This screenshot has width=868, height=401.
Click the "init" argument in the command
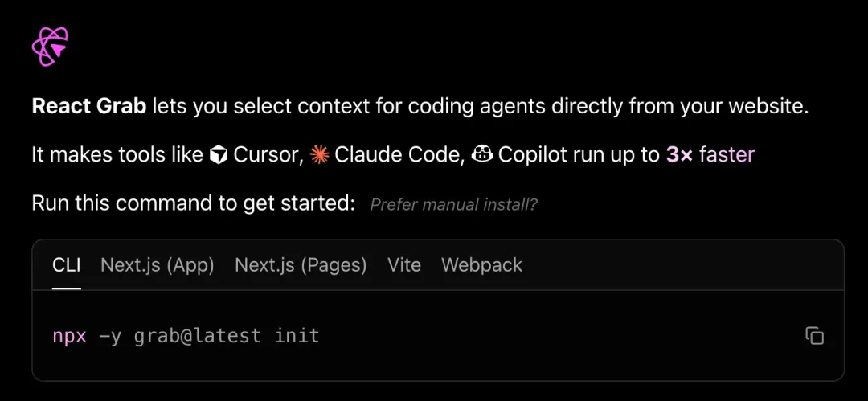click(297, 336)
